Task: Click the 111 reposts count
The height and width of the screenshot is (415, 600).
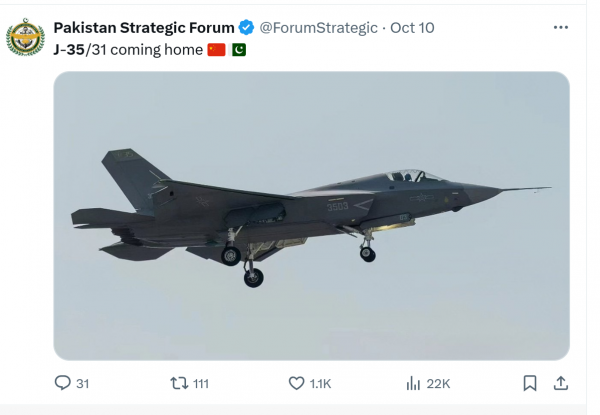Action: pyautogui.click(x=201, y=383)
